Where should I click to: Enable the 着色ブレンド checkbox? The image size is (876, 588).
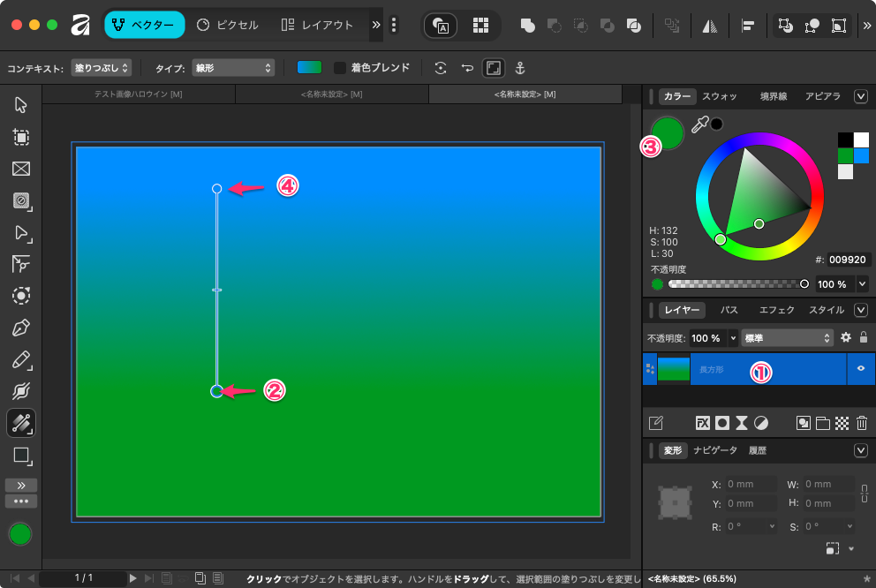[340, 68]
